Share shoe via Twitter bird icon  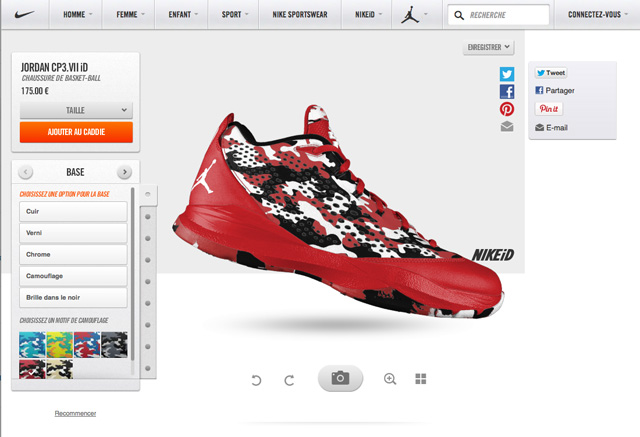[x=507, y=74]
